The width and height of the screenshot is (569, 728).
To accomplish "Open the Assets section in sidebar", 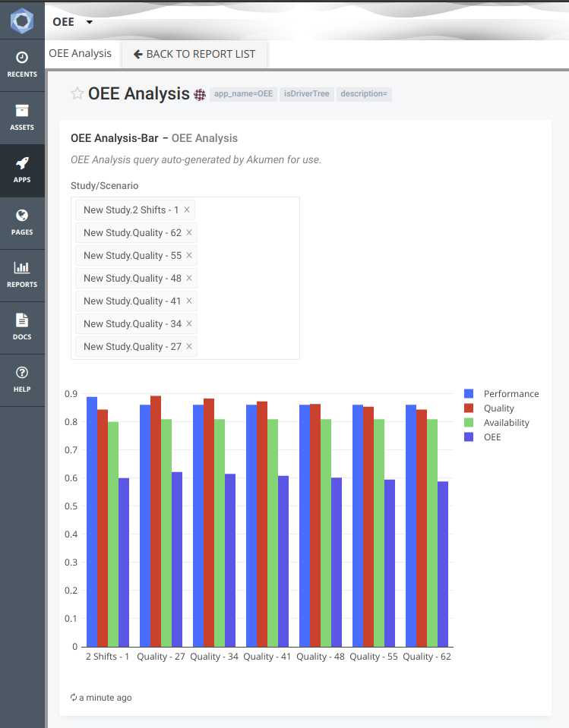I will [x=22, y=117].
